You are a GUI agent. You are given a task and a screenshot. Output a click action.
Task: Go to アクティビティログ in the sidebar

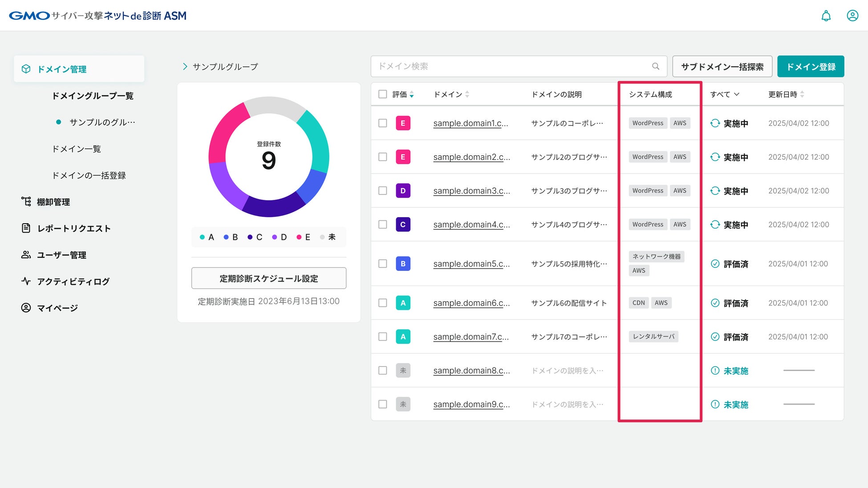(73, 282)
